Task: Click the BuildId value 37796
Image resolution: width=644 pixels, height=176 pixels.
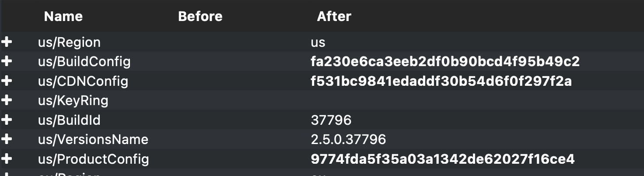Action: click(x=331, y=120)
